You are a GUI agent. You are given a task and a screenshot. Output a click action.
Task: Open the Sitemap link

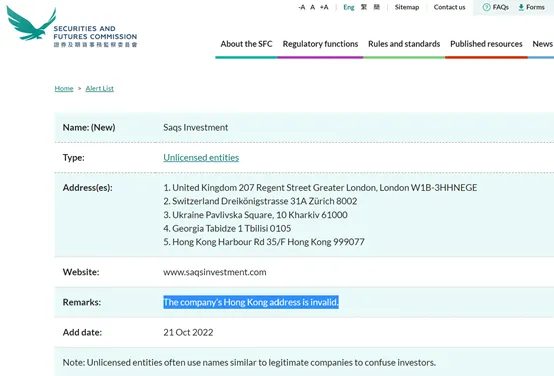coord(407,7)
